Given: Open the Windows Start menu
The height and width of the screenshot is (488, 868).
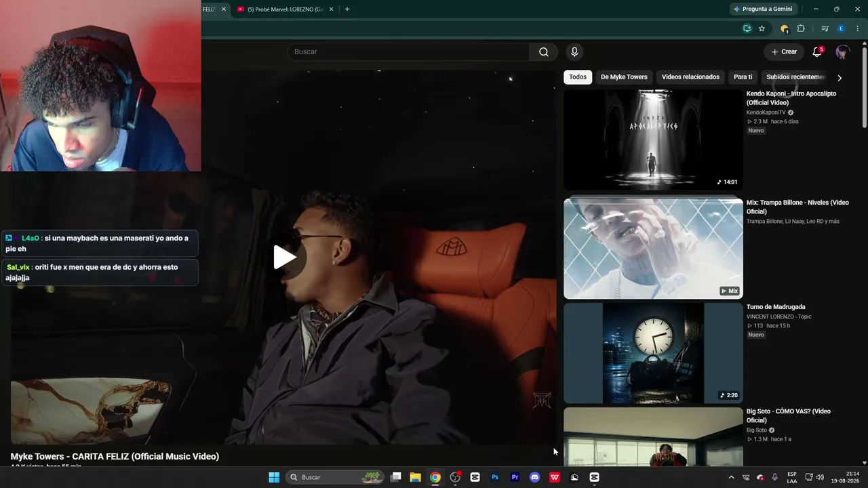Looking at the screenshot, I should pyautogui.click(x=274, y=477).
